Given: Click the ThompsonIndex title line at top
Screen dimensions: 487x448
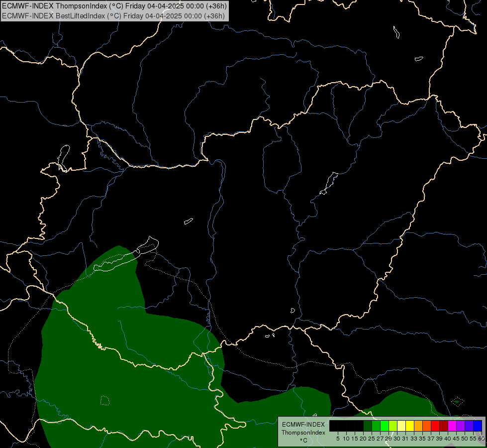Looking at the screenshot, I should coord(114,6).
